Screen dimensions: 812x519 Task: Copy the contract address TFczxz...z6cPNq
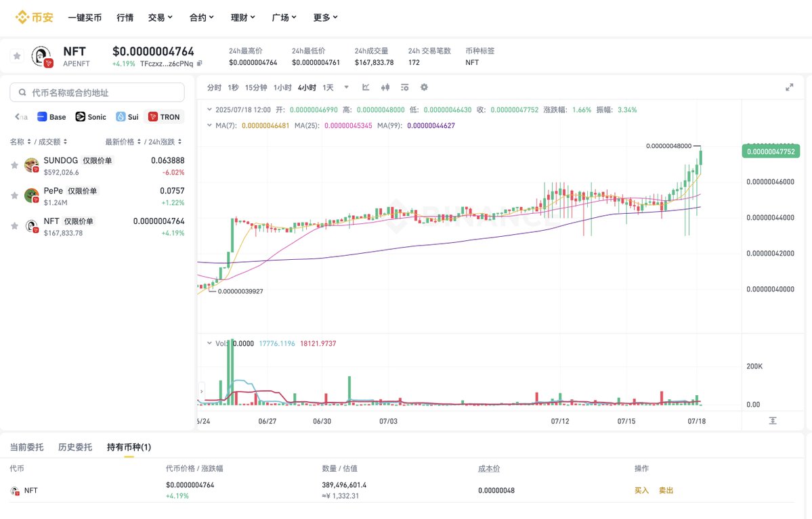click(x=199, y=63)
